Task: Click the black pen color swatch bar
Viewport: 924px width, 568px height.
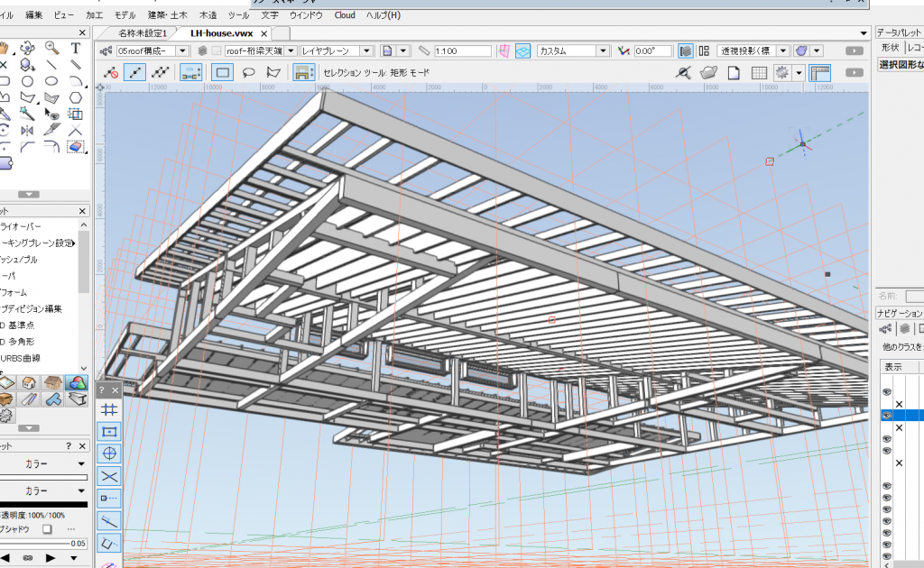Action: pos(43,504)
